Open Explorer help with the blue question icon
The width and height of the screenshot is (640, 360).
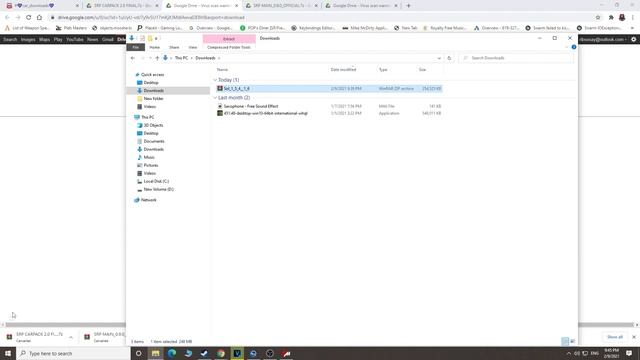click(574, 47)
